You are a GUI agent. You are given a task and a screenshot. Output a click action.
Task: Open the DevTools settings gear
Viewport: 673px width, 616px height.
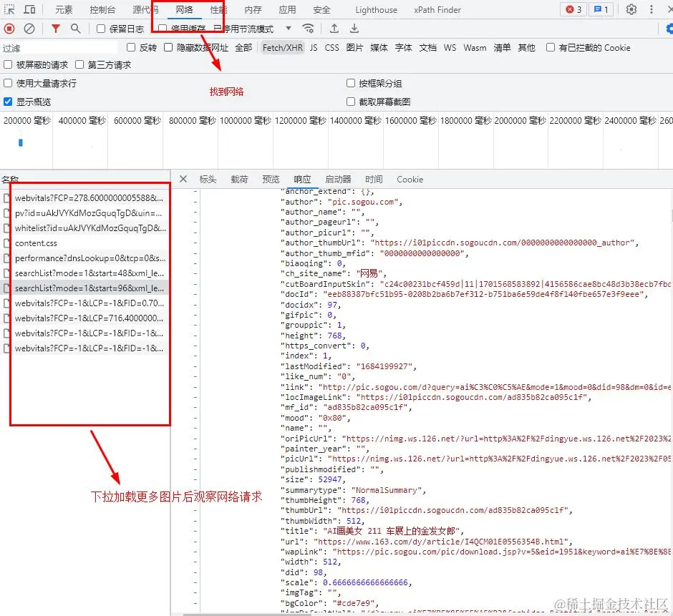point(631,9)
